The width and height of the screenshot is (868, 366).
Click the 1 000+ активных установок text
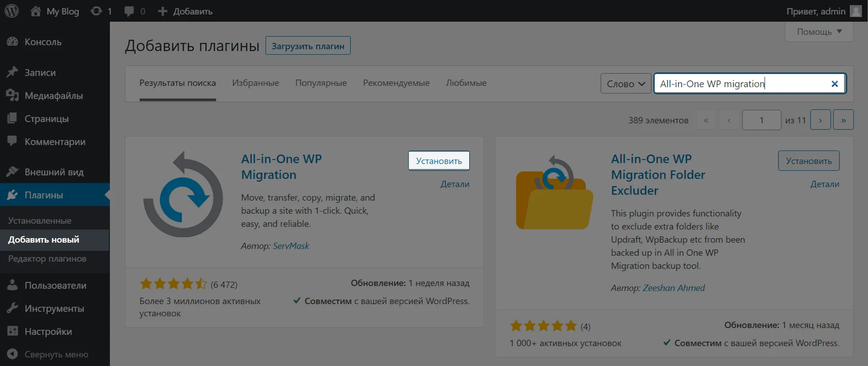click(566, 343)
